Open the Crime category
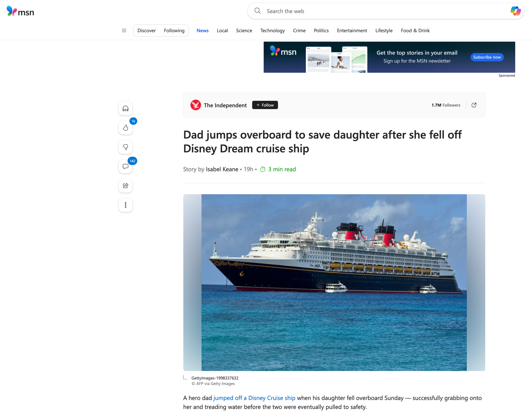 point(299,30)
